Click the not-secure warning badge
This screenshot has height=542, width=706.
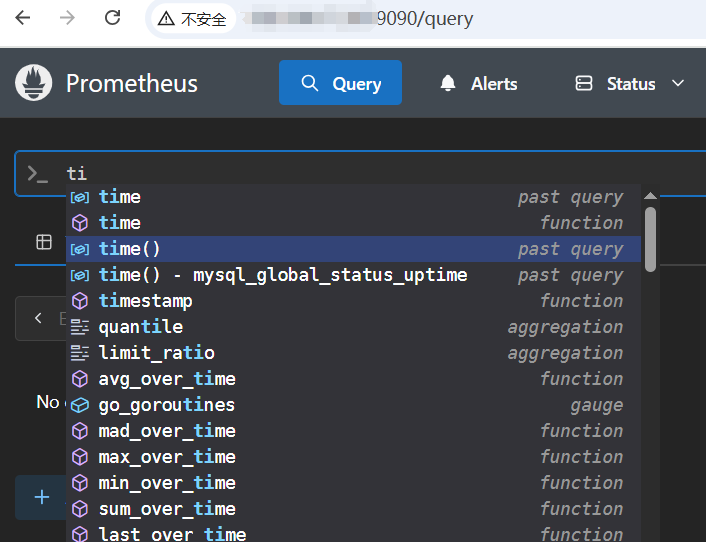192,19
